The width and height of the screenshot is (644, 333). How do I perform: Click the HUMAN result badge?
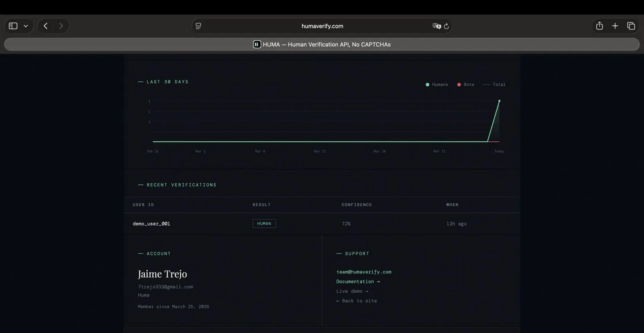pyautogui.click(x=264, y=223)
